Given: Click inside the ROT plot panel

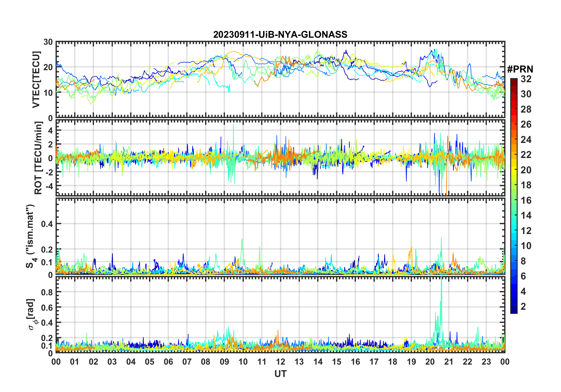Looking at the screenshot, I should click(280, 158).
